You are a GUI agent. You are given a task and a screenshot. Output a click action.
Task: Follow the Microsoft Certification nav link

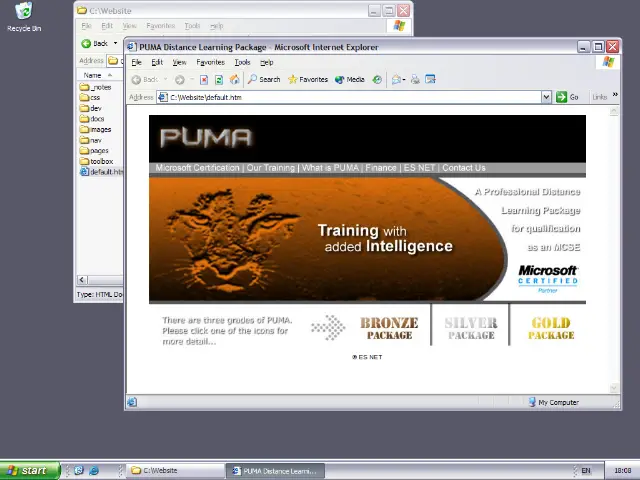[x=197, y=168]
